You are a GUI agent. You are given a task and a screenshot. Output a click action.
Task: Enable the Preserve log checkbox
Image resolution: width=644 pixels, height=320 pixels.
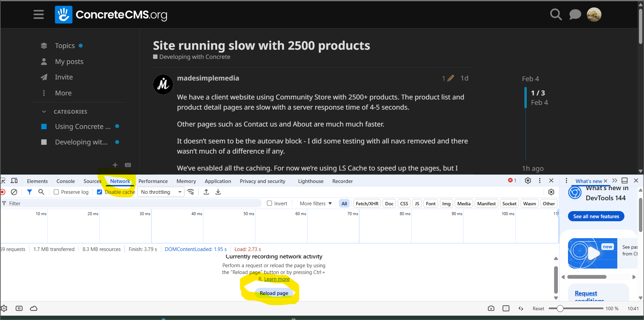pos(56,192)
